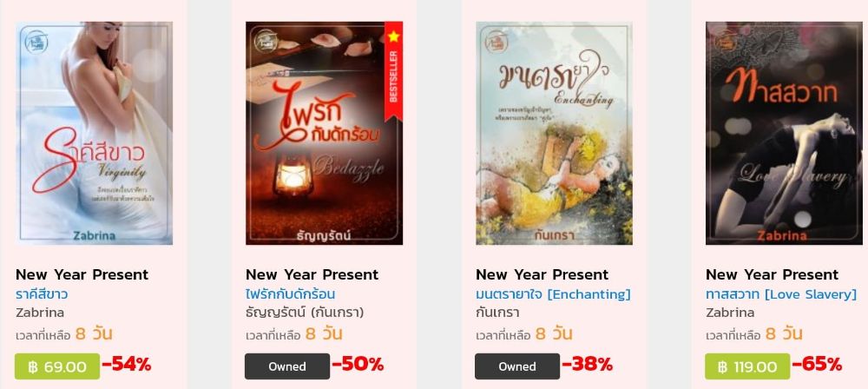The width and height of the screenshot is (868, 389).
Task: Click author Zabrina under ทาสสวาท
Action: click(x=730, y=313)
